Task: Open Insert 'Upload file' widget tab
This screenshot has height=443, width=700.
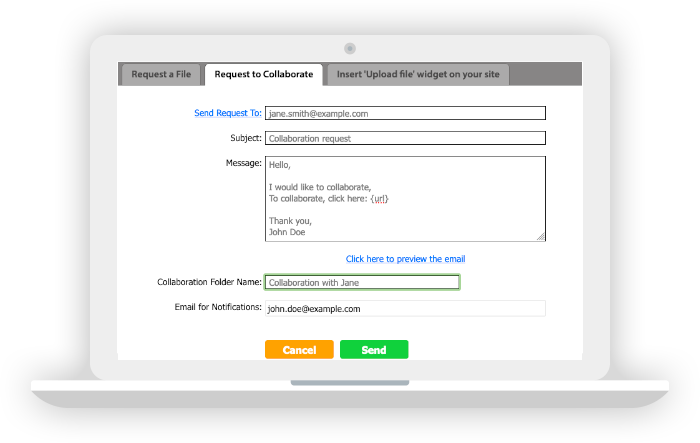Action: click(418, 75)
